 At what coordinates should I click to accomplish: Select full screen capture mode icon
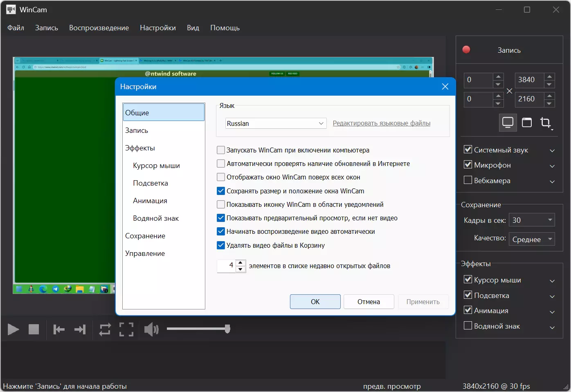[508, 123]
